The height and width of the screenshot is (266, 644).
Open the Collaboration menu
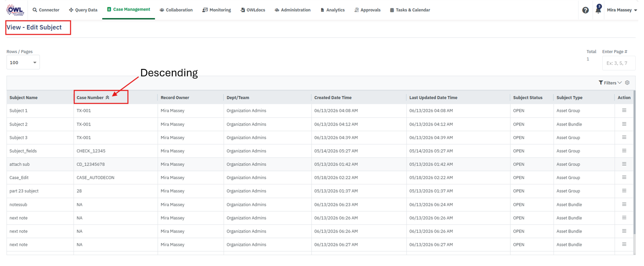point(176,10)
